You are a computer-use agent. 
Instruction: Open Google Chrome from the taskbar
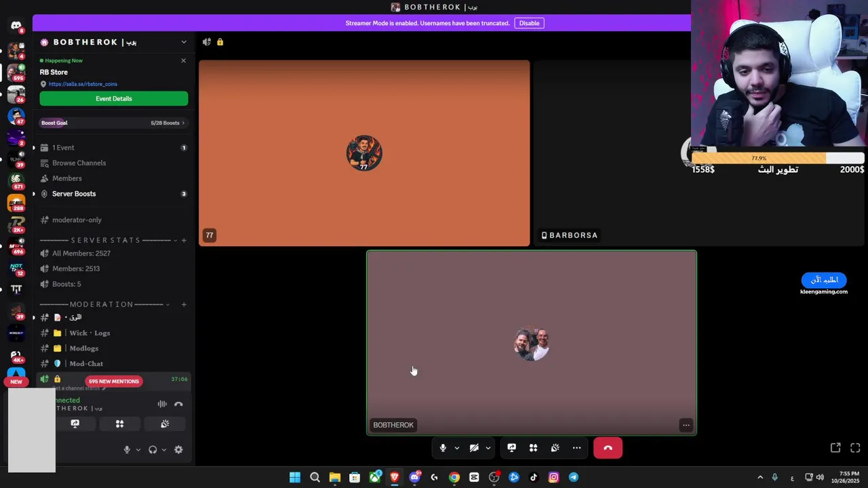point(454,477)
